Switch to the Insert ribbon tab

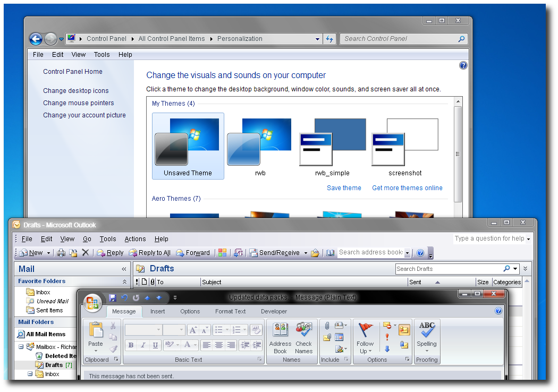158,311
